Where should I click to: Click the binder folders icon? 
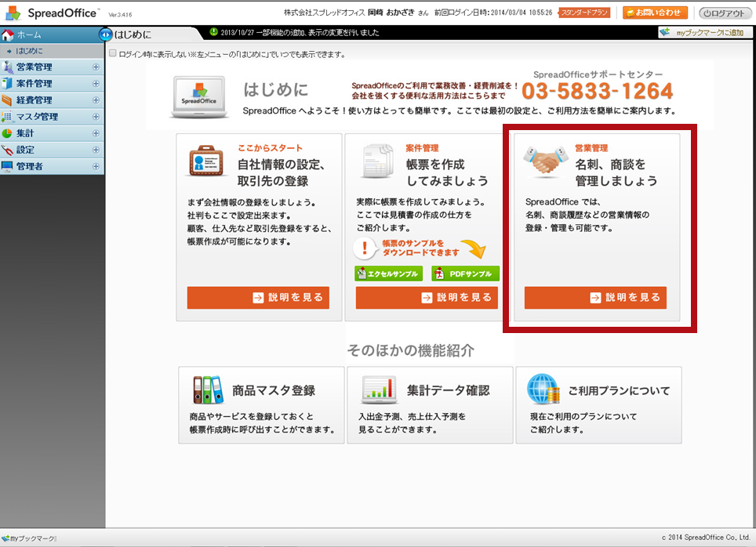(208, 390)
